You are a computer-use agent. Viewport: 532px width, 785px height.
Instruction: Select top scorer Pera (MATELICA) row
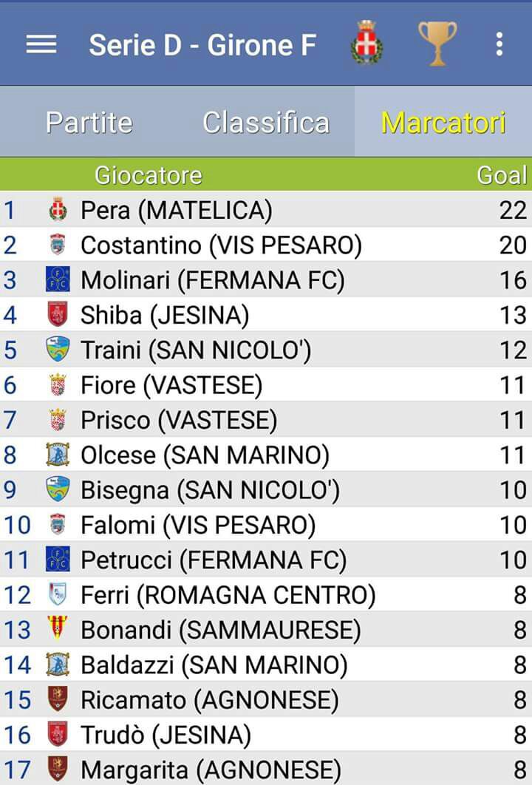click(x=266, y=210)
